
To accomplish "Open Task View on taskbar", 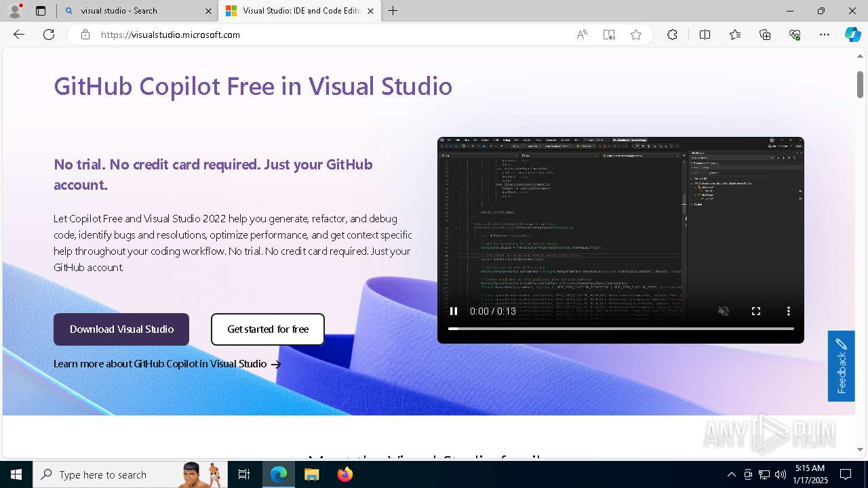I will [244, 474].
